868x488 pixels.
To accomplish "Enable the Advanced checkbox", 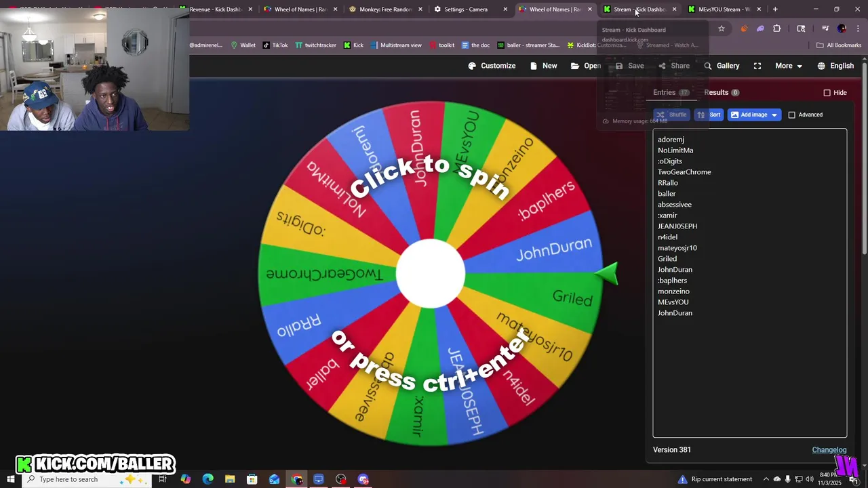I will click(x=791, y=115).
